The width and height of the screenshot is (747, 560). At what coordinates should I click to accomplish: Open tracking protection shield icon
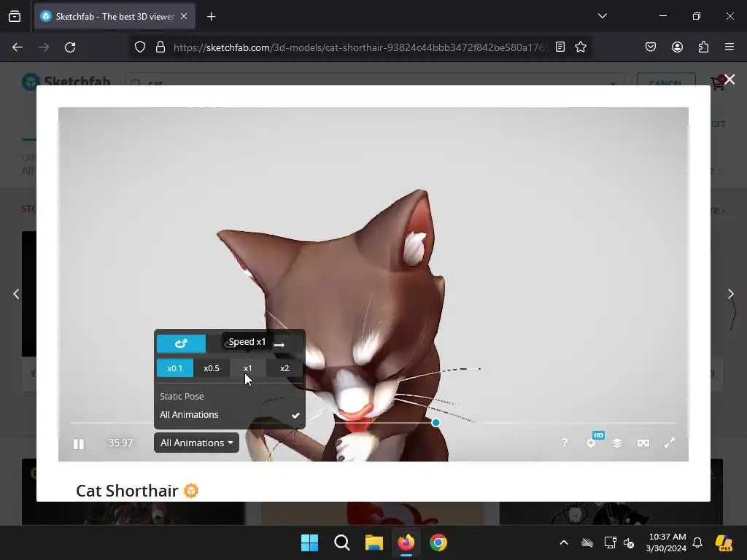(x=139, y=47)
